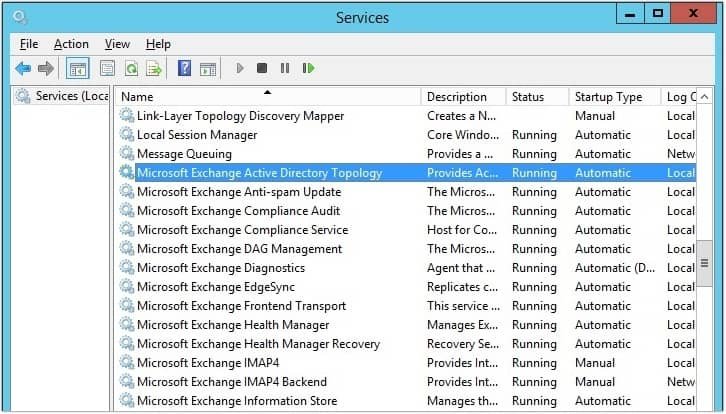Select the Services (Local) tree node
Image resolution: width=726 pixels, height=414 pixels.
point(62,96)
